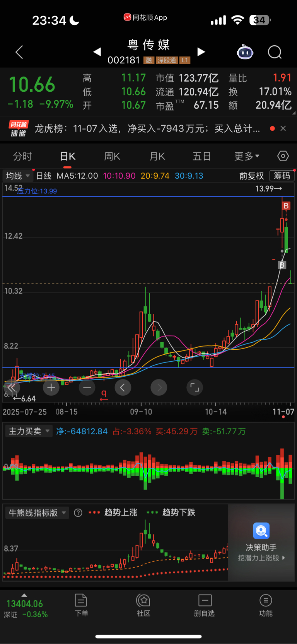The image size is (297, 644).
Task: Tap the 11-07 date marker on axis
Action: pos(283,412)
